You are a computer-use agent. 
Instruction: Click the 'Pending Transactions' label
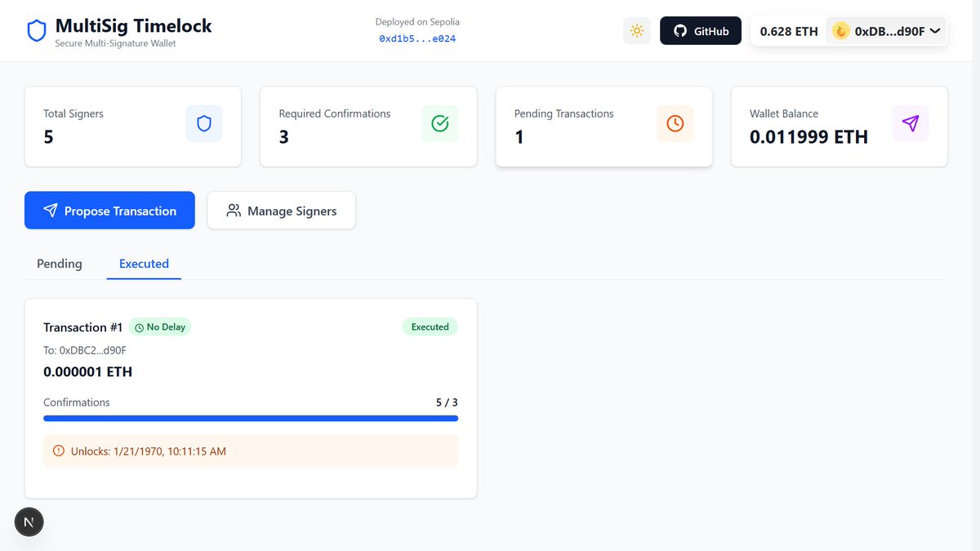click(563, 113)
